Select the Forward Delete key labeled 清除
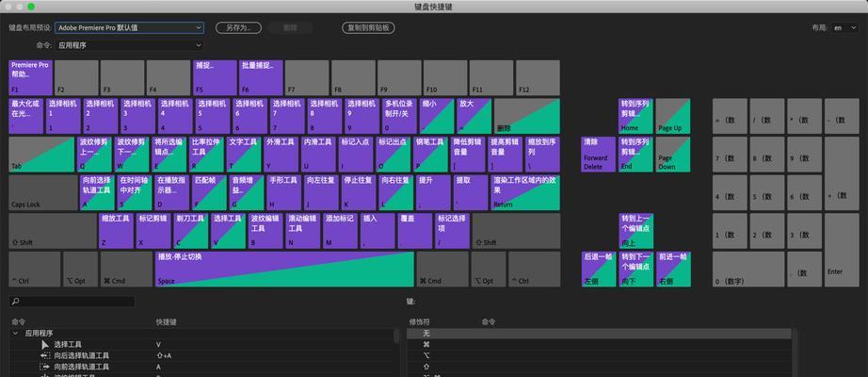 599,155
